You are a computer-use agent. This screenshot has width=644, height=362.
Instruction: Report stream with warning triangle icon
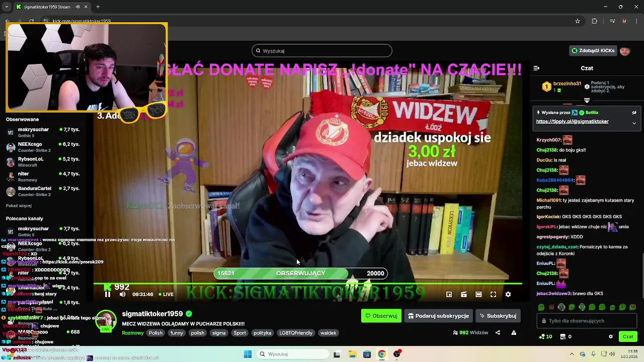[x=514, y=333]
